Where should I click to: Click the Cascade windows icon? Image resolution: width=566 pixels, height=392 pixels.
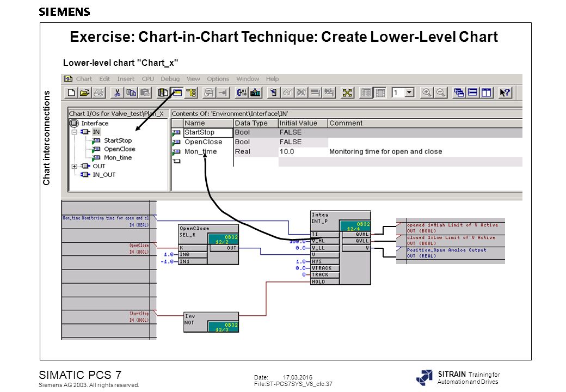[x=458, y=93]
